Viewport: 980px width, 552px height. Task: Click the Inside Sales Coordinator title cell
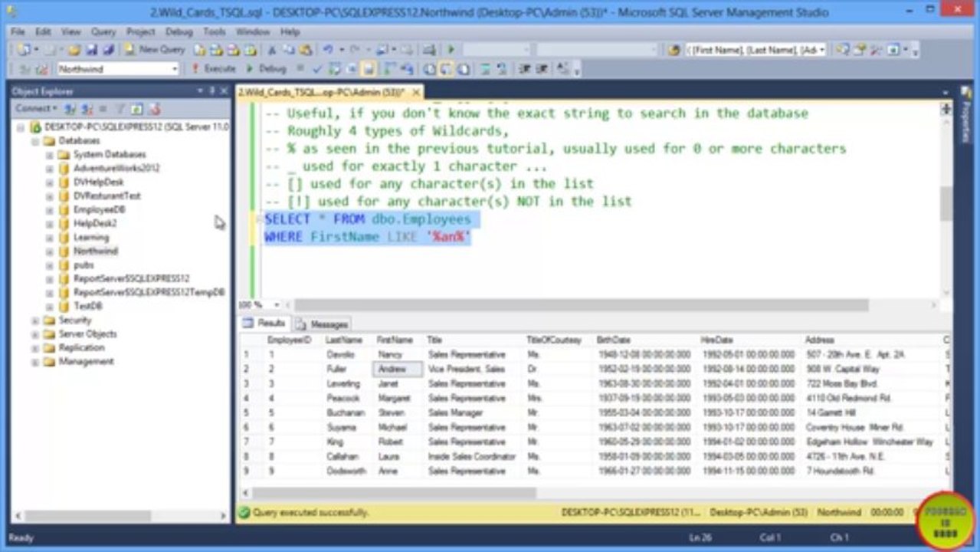pyautogui.click(x=472, y=457)
